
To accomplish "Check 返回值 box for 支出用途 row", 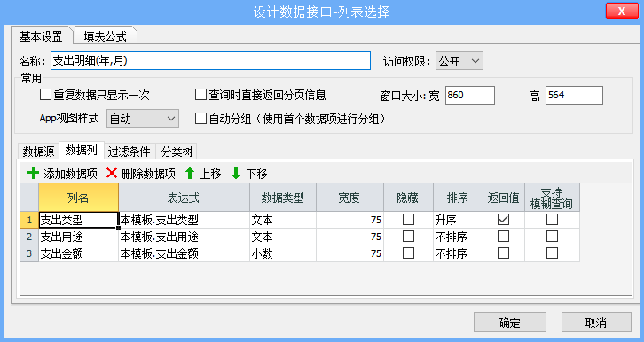I will point(503,237).
